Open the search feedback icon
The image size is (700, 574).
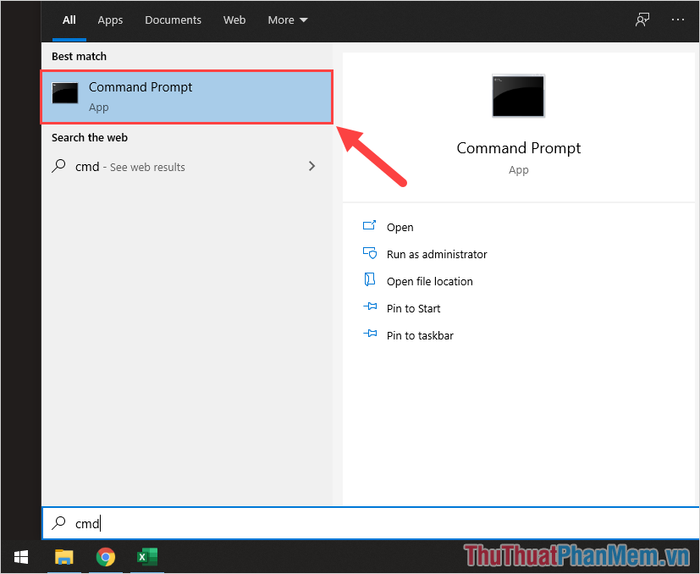click(642, 20)
